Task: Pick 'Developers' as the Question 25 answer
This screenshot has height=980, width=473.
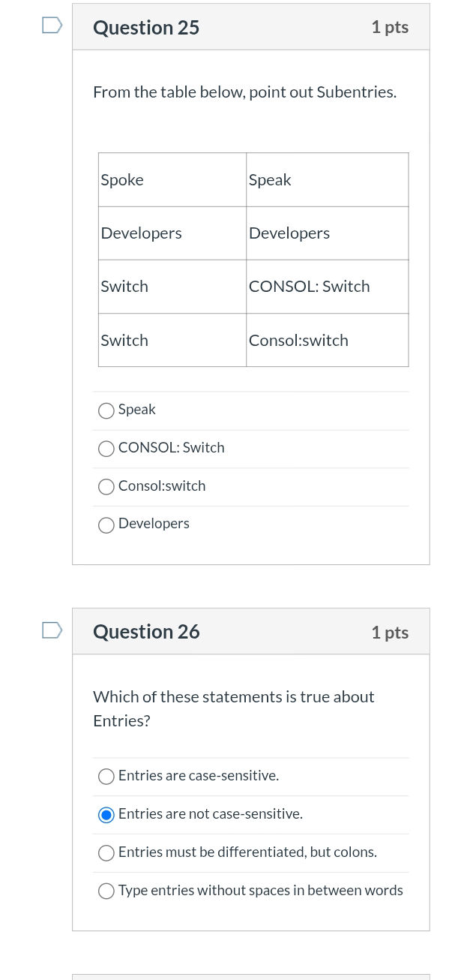Action: tap(106, 525)
